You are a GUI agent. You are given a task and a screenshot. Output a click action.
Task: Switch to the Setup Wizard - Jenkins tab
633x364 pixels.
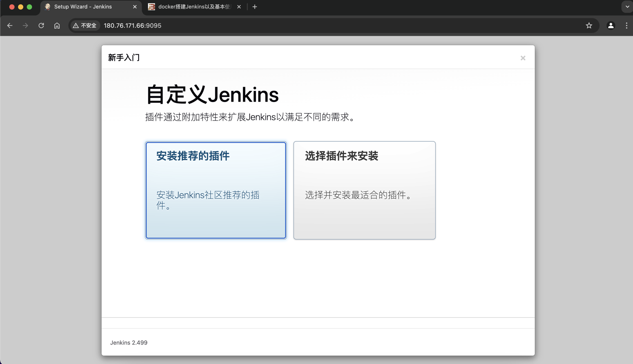[90, 7]
